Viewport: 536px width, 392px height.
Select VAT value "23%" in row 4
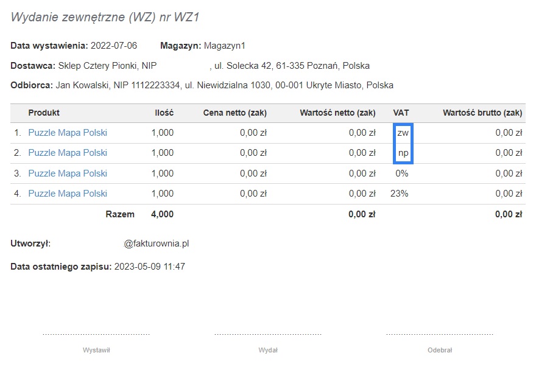(400, 194)
